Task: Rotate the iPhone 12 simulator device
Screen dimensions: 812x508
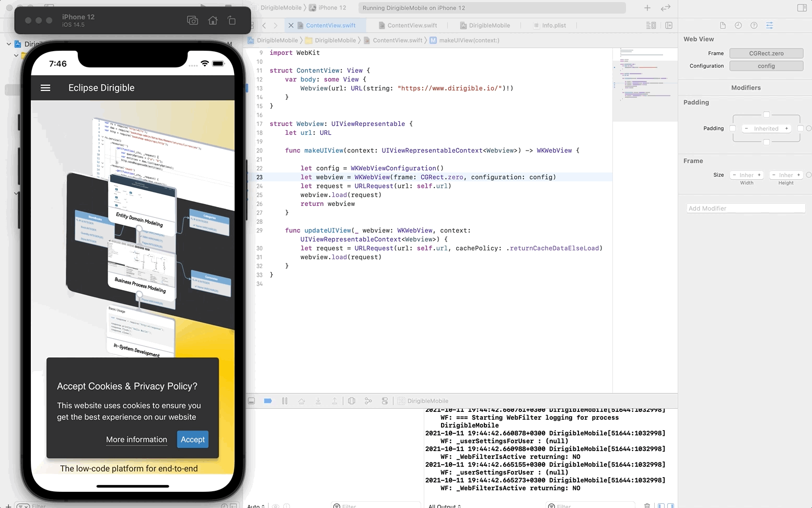Action: (x=231, y=20)
